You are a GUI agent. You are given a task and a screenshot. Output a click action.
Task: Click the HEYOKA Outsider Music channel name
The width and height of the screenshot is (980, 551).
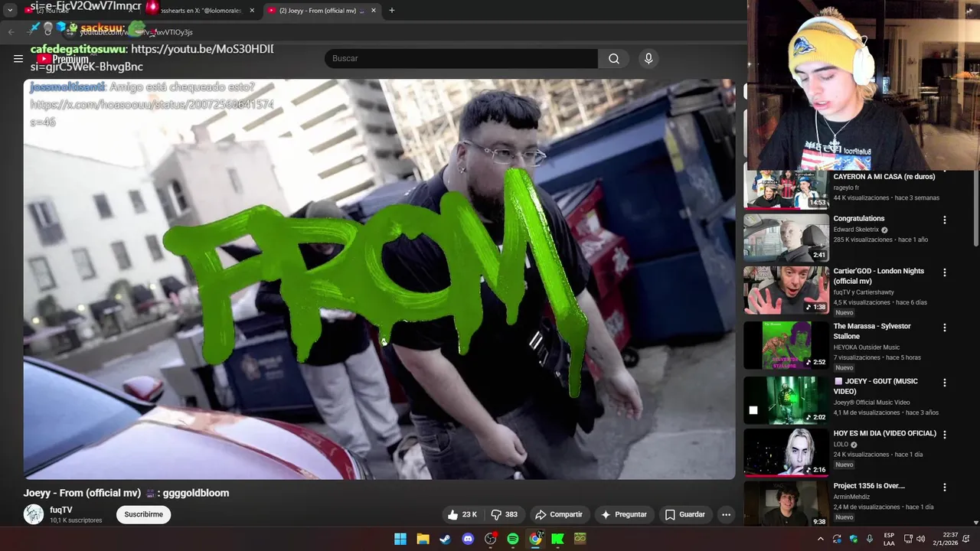coord(867,347)
